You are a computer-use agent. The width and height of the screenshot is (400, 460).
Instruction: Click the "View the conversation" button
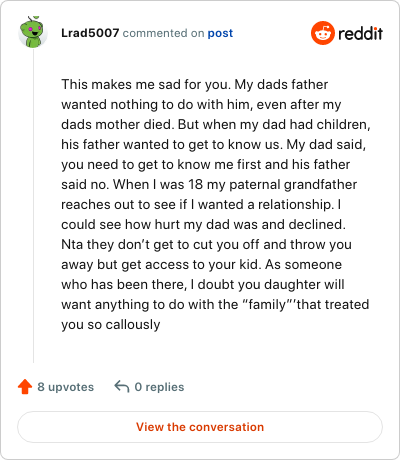pyautogui.click(x=200, y=427)
